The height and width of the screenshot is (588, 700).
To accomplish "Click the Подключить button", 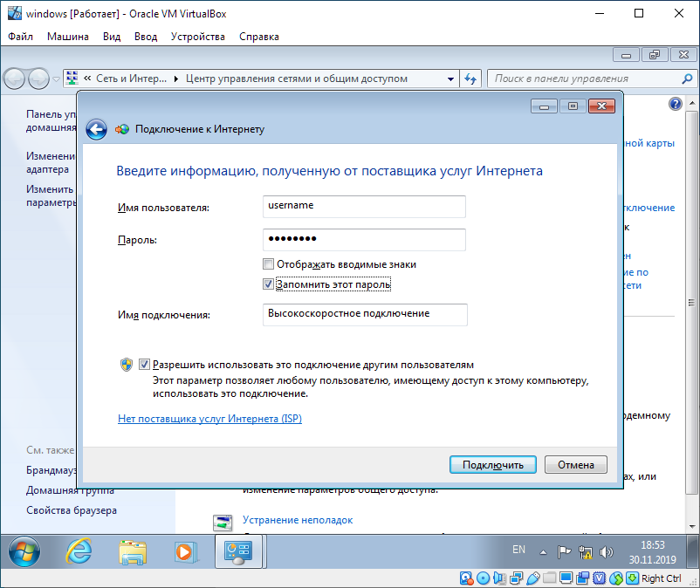I will point(493,465).
